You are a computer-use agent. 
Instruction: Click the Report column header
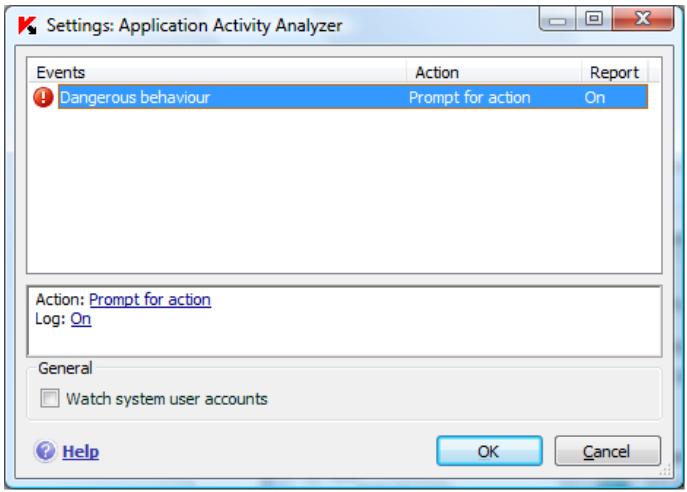pos(614,72)
